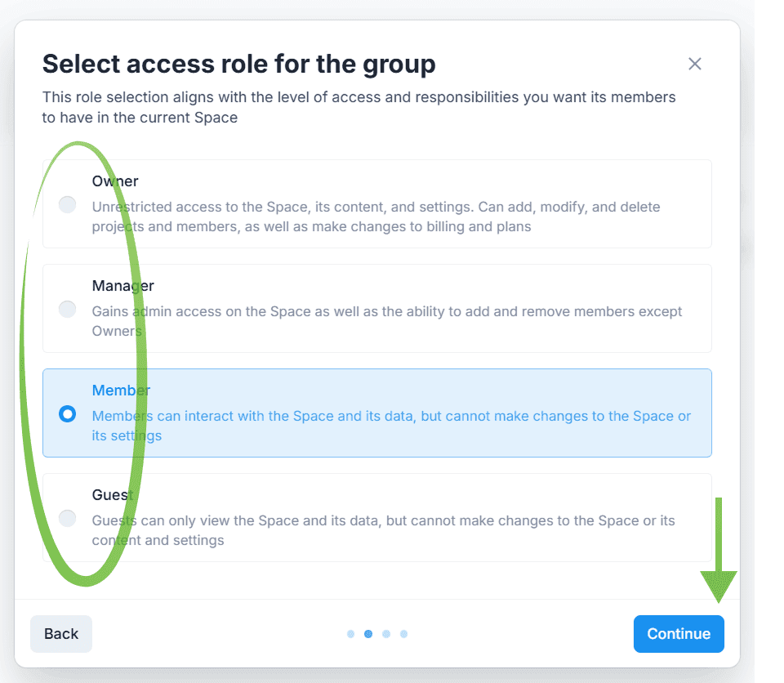Select the Manager radio button

tap(68, 309)
